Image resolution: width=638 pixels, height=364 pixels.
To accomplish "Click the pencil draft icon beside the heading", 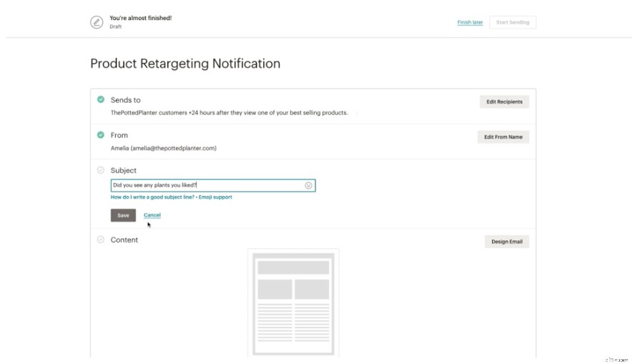I will point(97,22).
